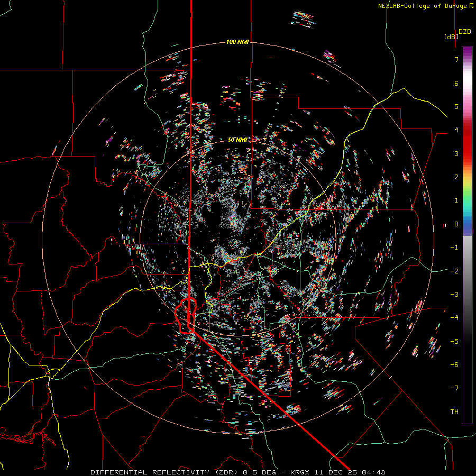Image resolution: width=476 pixels, height=476 pixels.
Task: Click the -5 value on the color scale
Action: [454, 342]
